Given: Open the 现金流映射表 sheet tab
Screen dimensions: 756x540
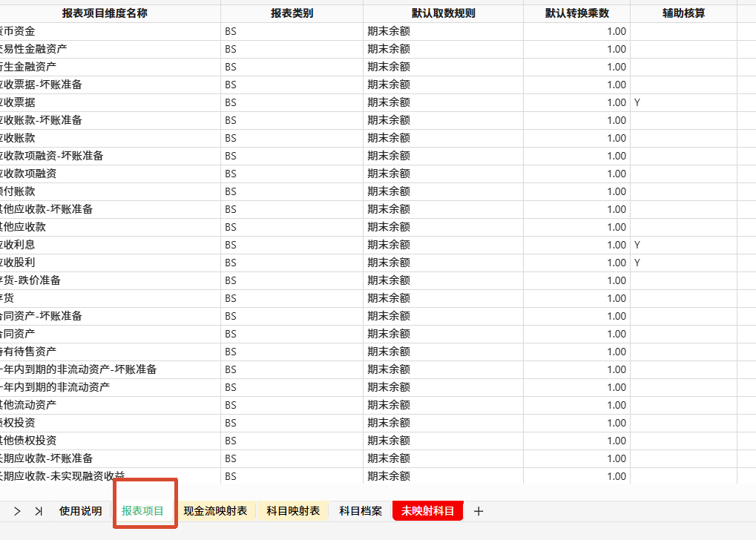Looking at the screenshot, I should click(215, 511).
